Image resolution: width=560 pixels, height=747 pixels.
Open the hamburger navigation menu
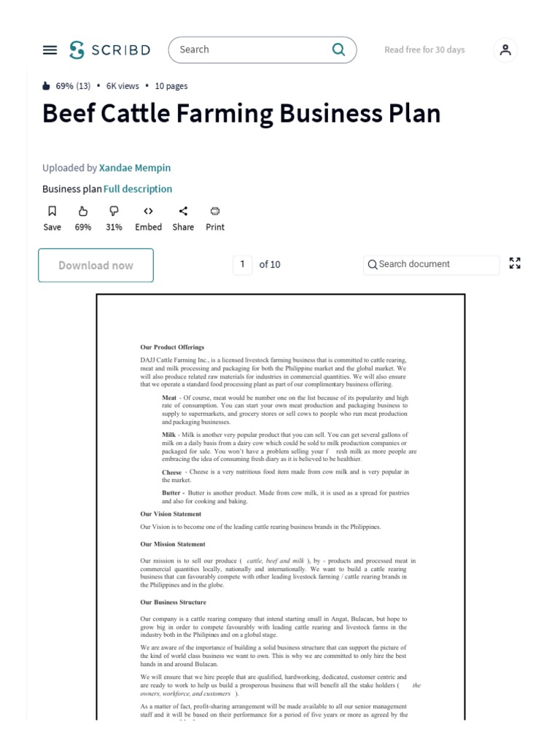click(50, 50)
